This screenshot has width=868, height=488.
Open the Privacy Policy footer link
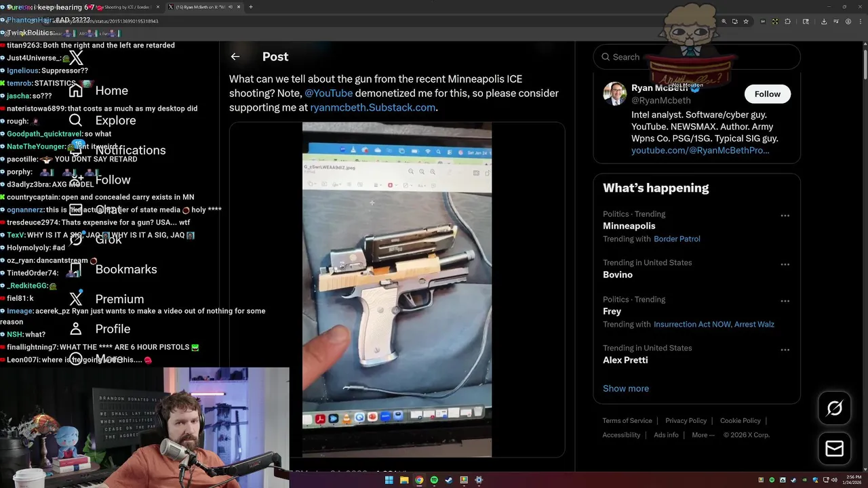tap(686, 421)
